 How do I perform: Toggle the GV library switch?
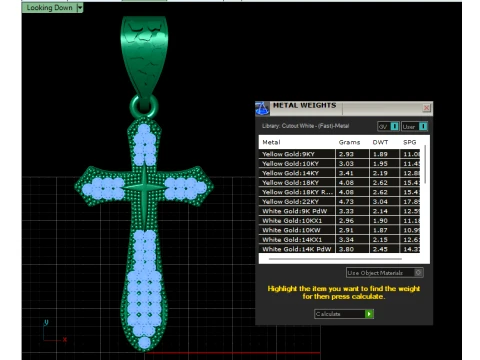pyautogui.click(x=388, y=126)
